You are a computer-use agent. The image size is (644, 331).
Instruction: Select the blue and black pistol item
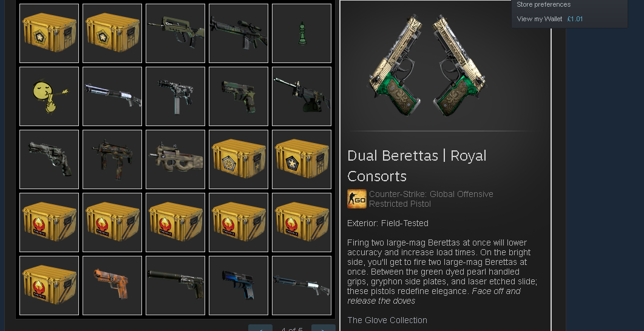(239, 286)
